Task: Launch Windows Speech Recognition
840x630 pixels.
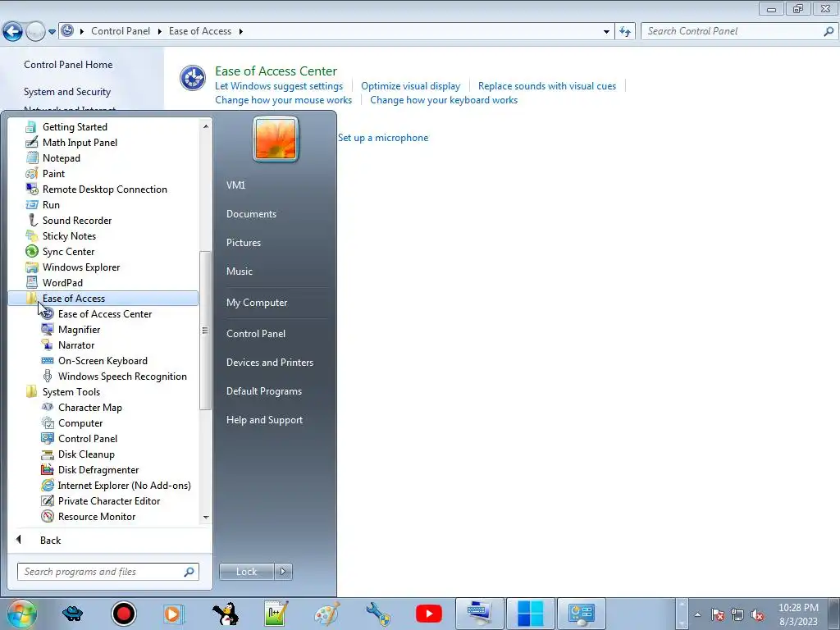Action: point(122,376)
